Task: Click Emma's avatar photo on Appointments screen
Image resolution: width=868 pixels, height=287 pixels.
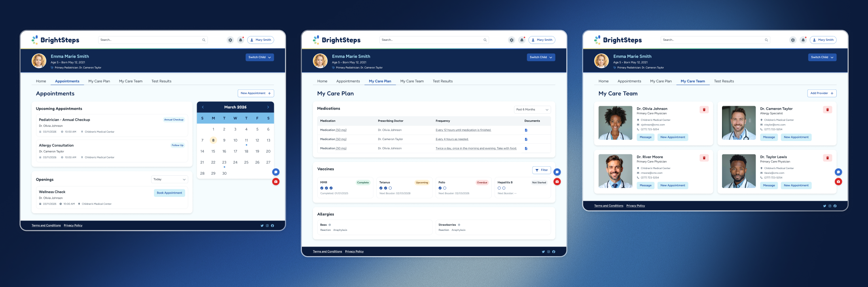Action: 39,61
